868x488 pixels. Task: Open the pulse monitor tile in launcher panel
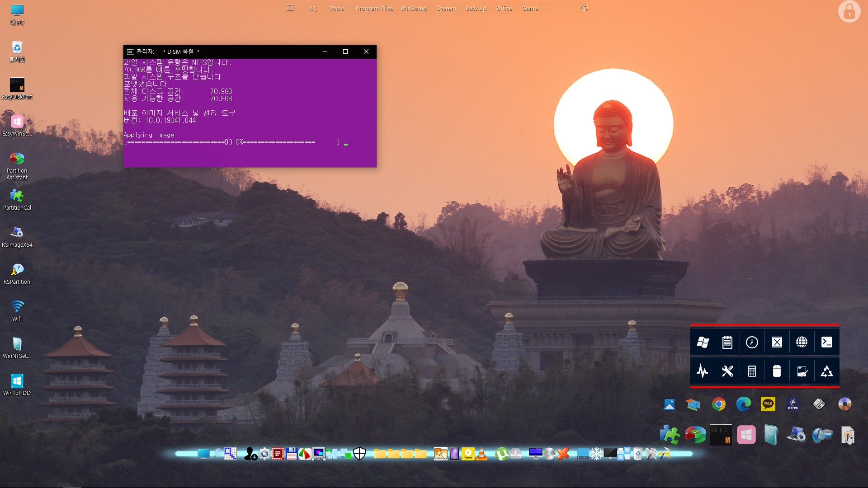(x=703, y=371)
